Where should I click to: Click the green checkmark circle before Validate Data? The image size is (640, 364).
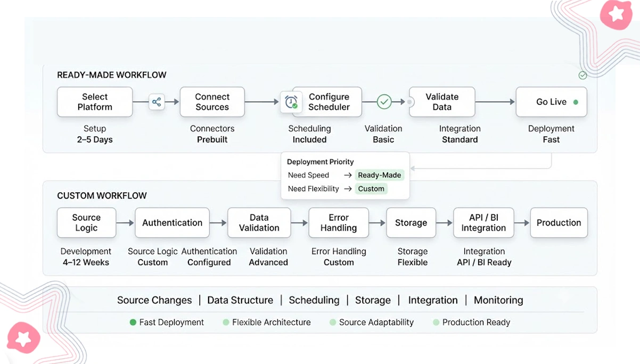pos(384,101)
